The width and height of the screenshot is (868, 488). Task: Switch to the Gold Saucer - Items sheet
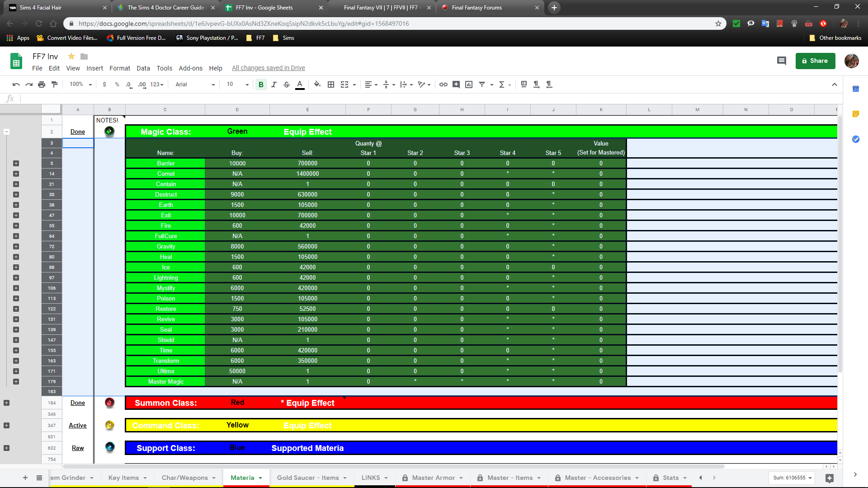pyautogui.click(x=311, y=478)
